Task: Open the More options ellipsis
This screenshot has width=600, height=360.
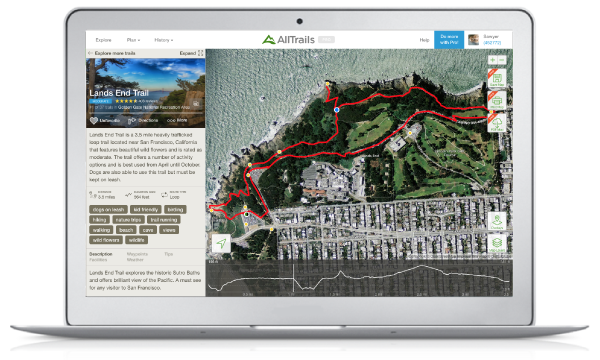Action: coord(171,120)
